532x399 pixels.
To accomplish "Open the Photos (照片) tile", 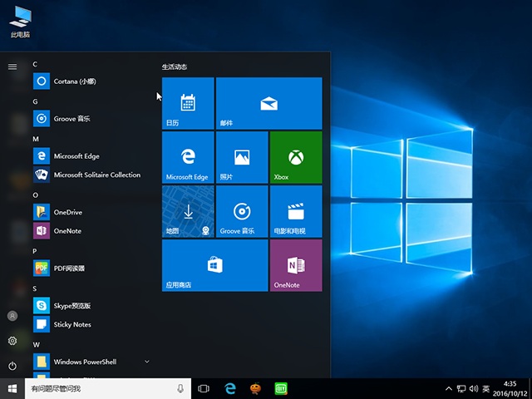I will coord(241,157).
